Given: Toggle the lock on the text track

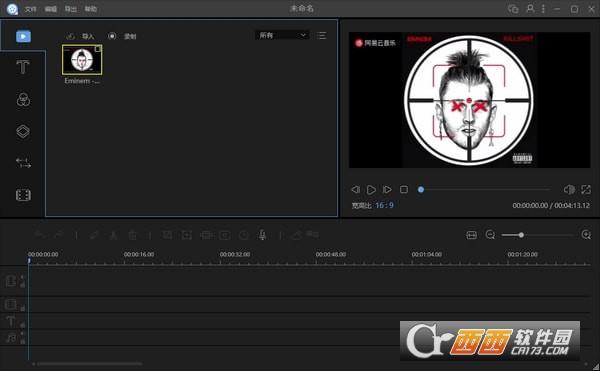Looking at the screenshot, I should pos(22,325).
